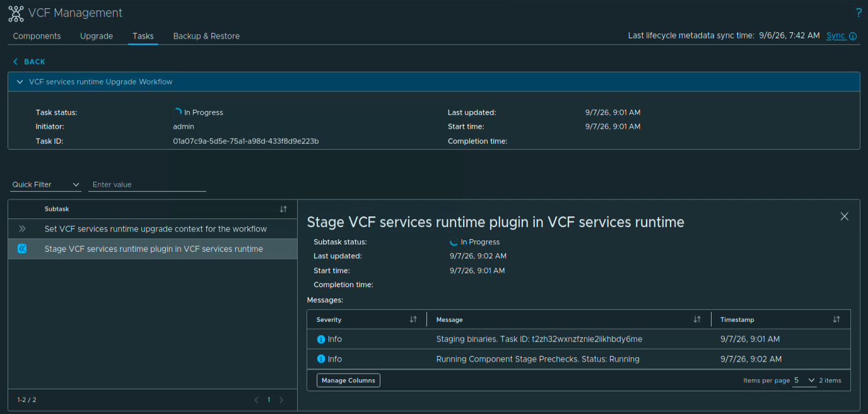Switch to the Upgrade tab
868x414 pixels.
coord(97,36)
